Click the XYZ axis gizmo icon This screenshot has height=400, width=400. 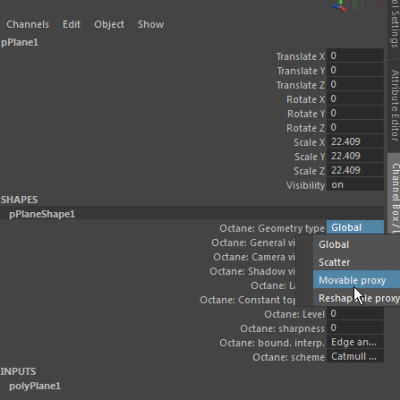tap(340, 6)
